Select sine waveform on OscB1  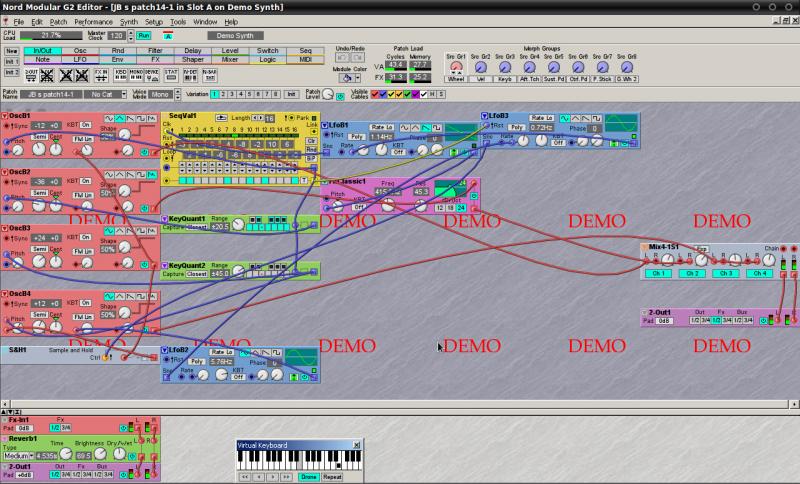tap(109, 118)
